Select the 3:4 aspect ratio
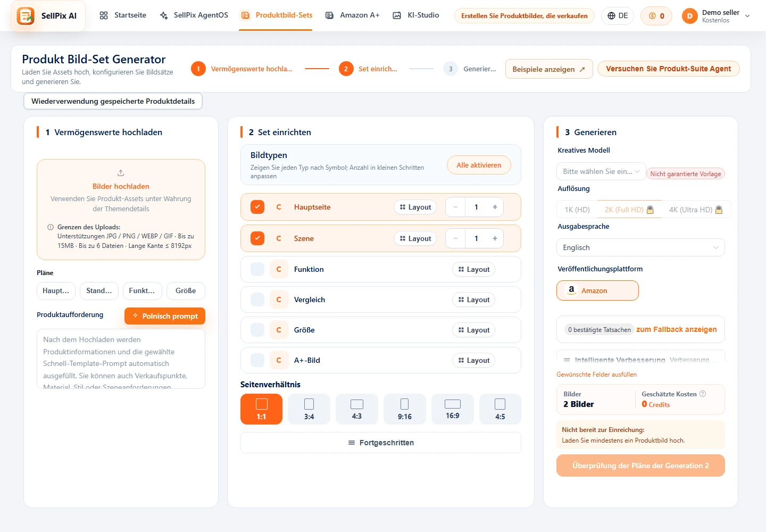The height and width of the screenshot is (532, 766). 309,409
